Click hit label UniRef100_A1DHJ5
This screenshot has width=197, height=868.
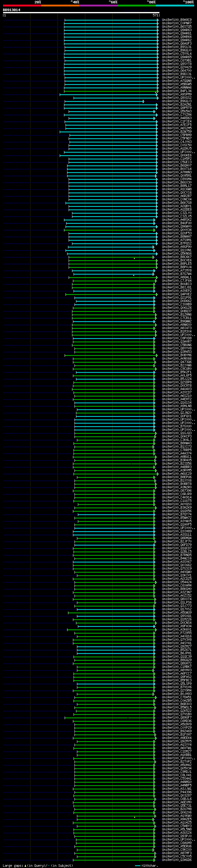tap(176, 148)
